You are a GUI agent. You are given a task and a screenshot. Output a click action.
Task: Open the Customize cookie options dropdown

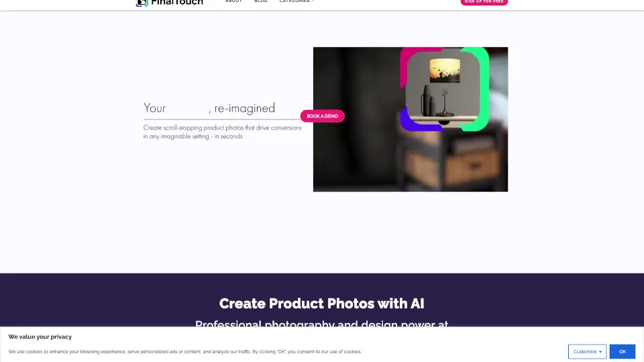588,352
